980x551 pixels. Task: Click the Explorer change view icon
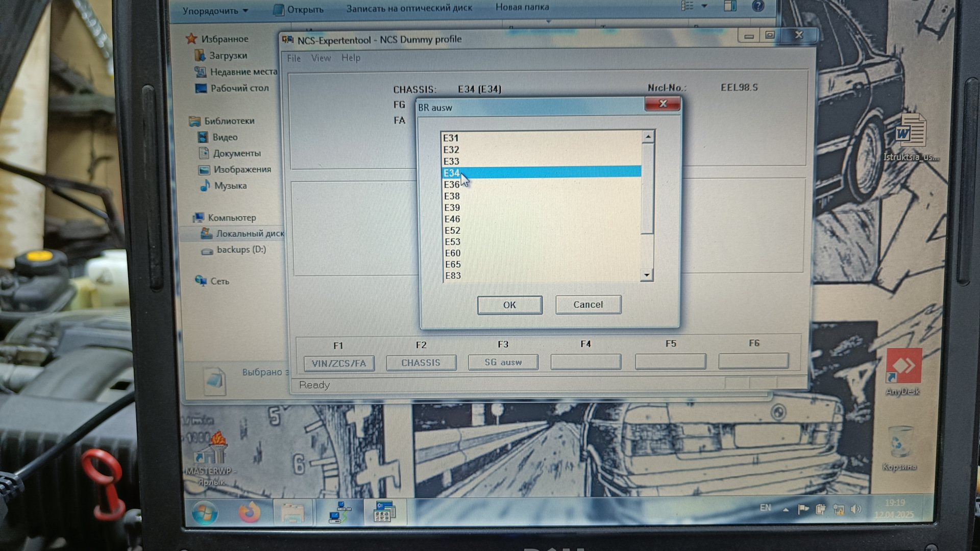click(688, 6)
